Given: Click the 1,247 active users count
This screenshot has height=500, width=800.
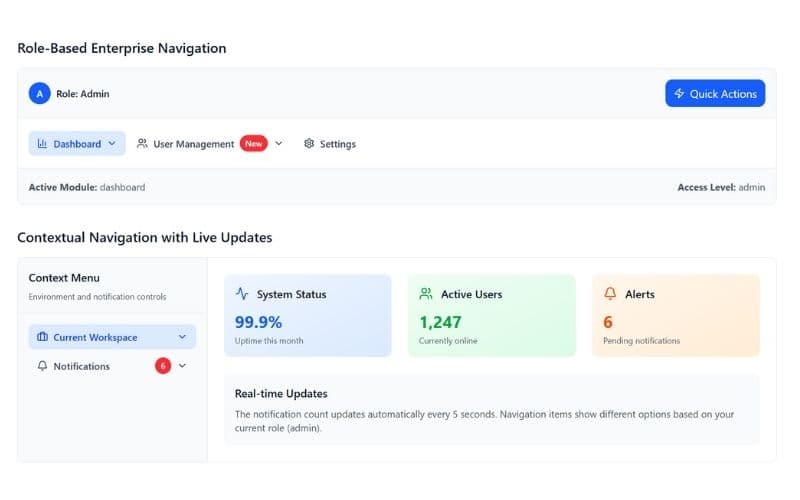Looking at the screenshot, I should 440,322.
